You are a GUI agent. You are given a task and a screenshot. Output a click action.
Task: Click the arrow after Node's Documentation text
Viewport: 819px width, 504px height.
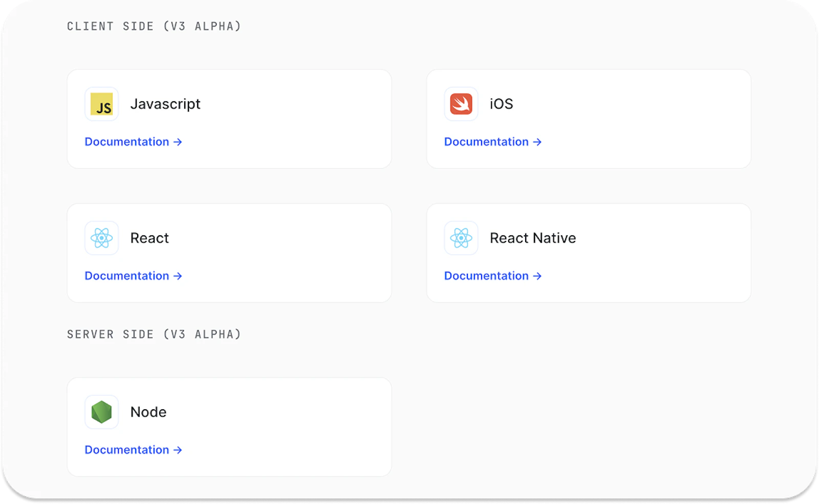pos(178,450)
